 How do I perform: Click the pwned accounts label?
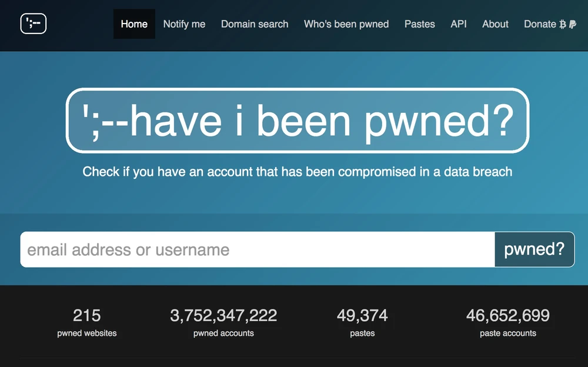coord(223,333)
